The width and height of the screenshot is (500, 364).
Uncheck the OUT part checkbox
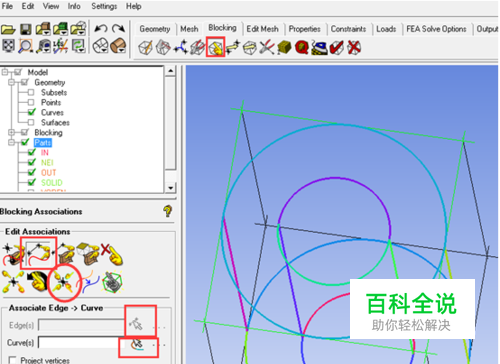(x=32, y=172)
